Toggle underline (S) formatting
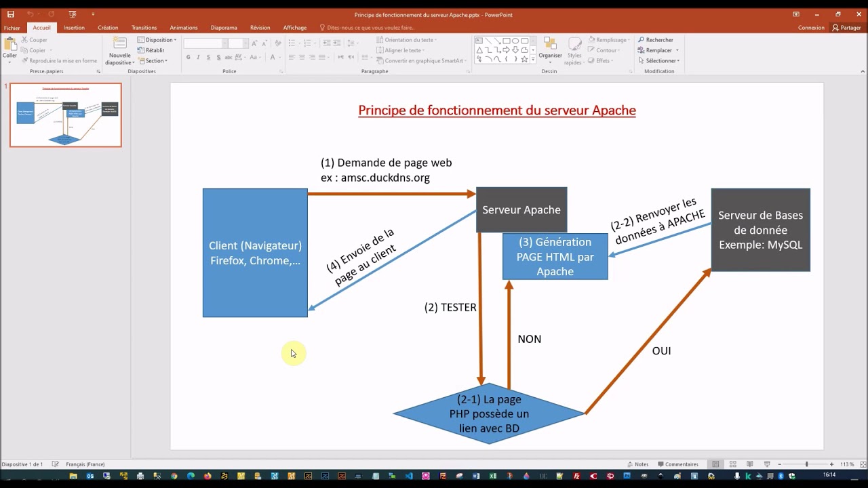The width and height of the screenshot is (868, 488). (x=208, y=58)
